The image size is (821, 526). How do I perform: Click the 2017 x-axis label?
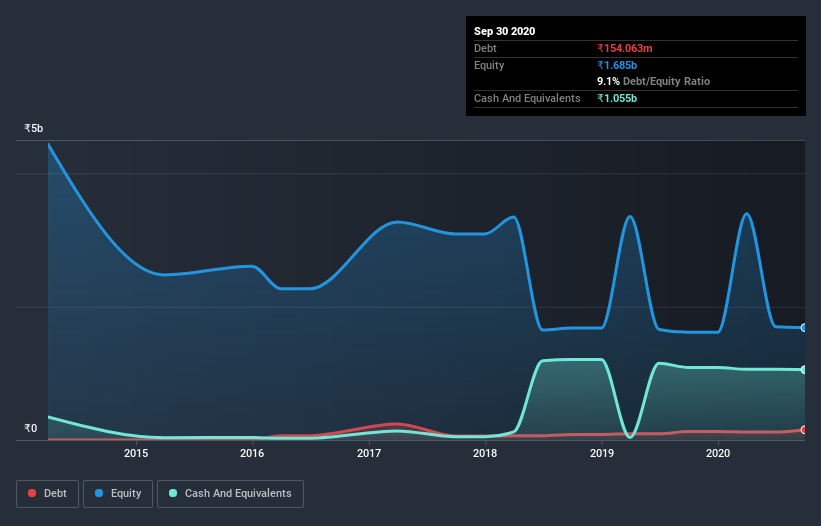[369, 453]
